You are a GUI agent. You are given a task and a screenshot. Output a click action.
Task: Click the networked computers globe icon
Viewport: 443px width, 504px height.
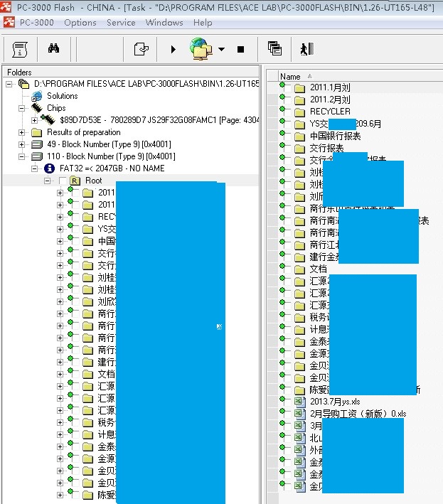[200, 49]
